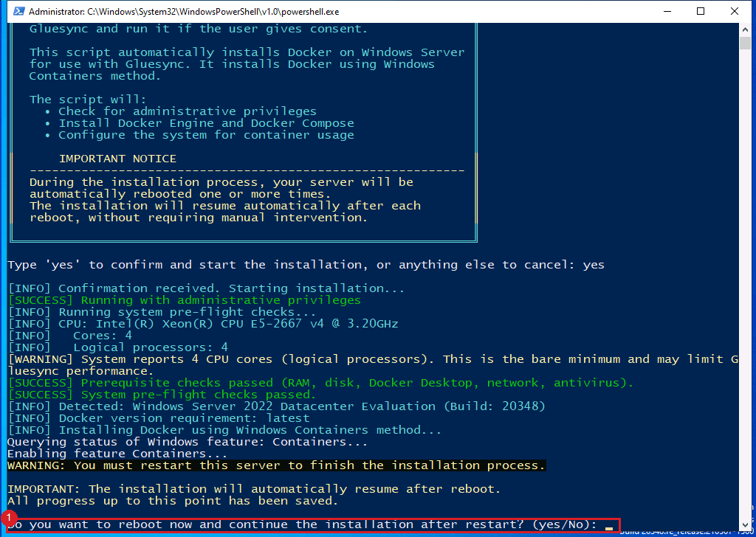Click the reboot prompt input cursor

[609, 528]
